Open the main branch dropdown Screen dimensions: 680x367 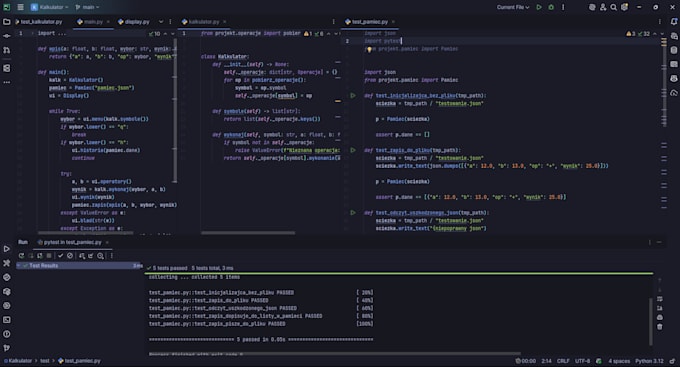(x=87, y=7)
